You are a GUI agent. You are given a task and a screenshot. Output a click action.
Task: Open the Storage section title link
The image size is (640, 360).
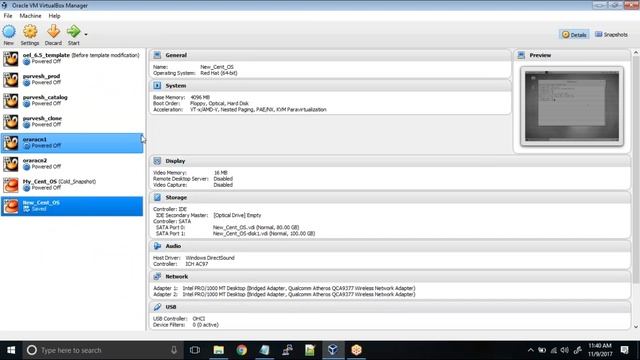coord(176,198)
